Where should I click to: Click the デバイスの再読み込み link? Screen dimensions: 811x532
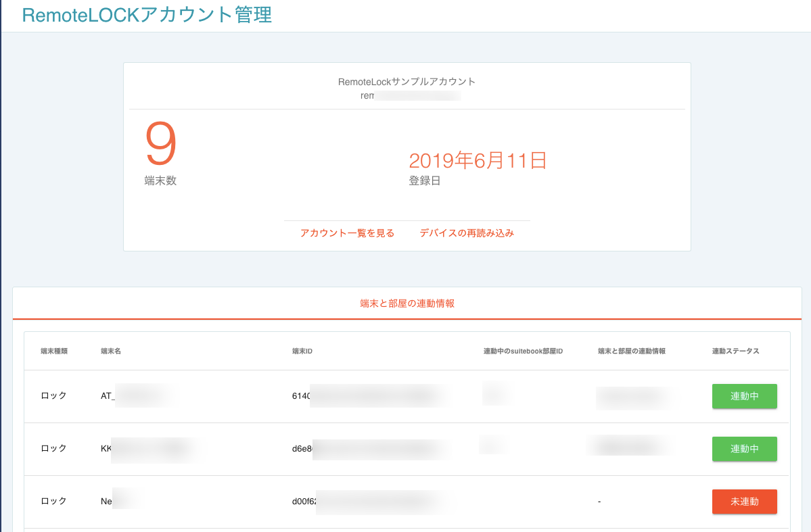pos(467,233)
